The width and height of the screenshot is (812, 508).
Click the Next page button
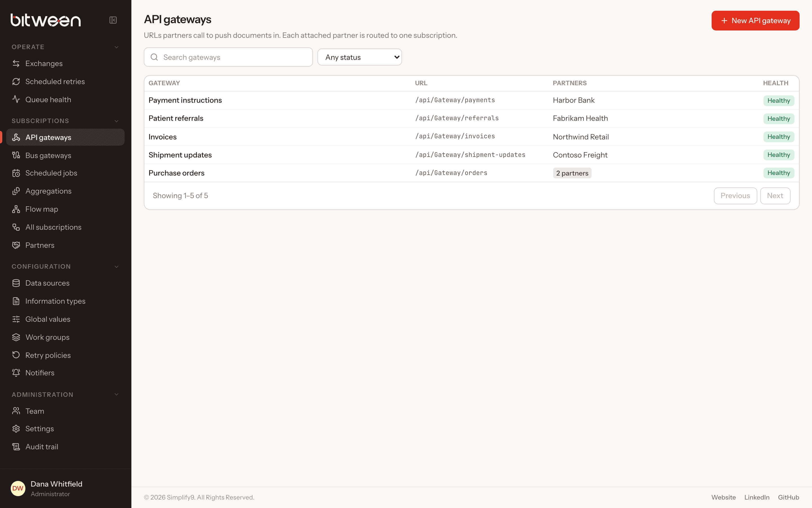(775, 196)
